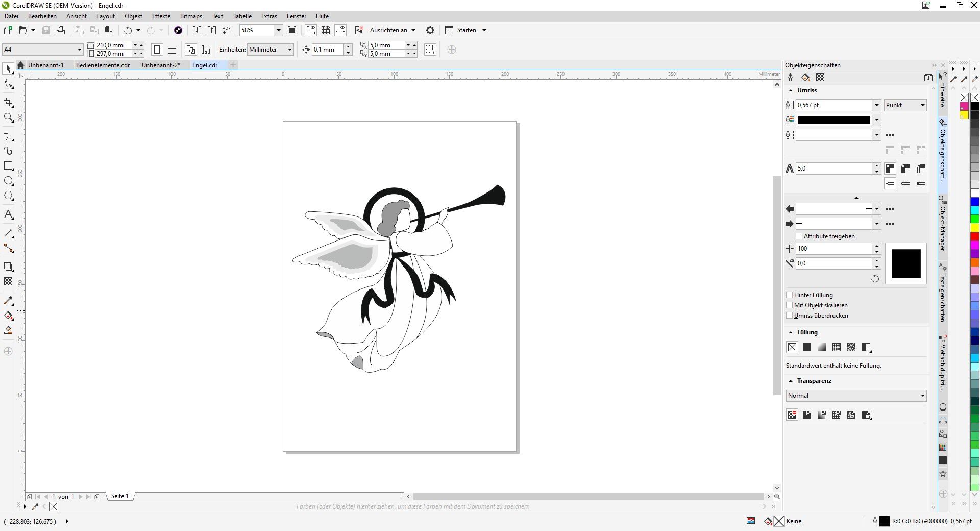Screen dimensions: 980x531
Task: Toggle the Attribute freigeben checkbox
Action: (x=799, y=236)
